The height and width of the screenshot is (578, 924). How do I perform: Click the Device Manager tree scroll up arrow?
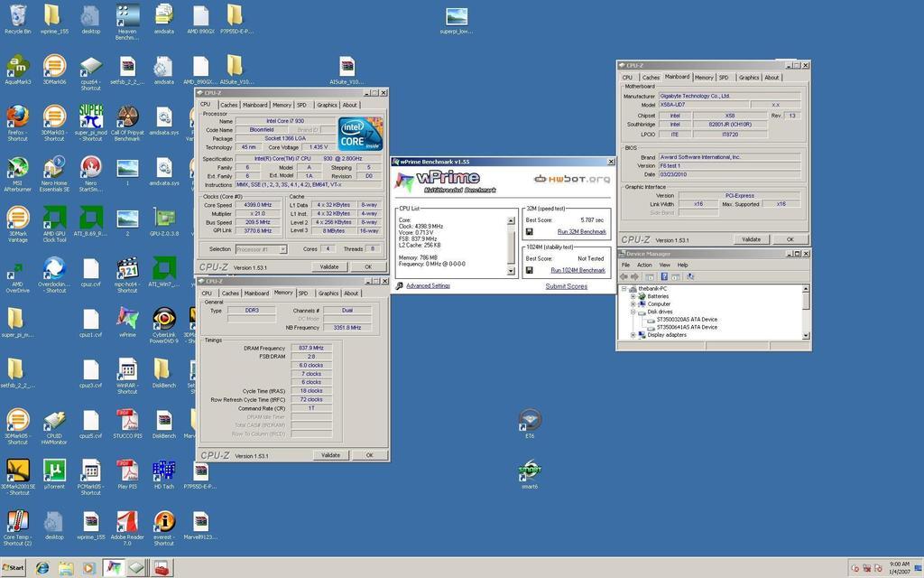(806, 289)
